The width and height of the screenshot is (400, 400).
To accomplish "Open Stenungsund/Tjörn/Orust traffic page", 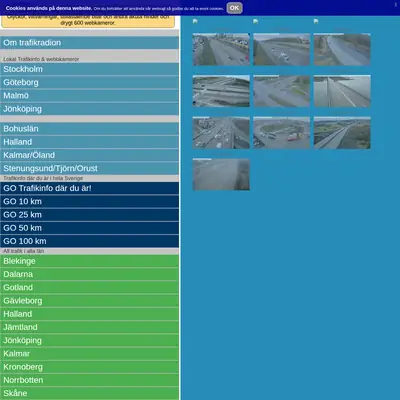I will pyautogui.click(x=89, y=168).
